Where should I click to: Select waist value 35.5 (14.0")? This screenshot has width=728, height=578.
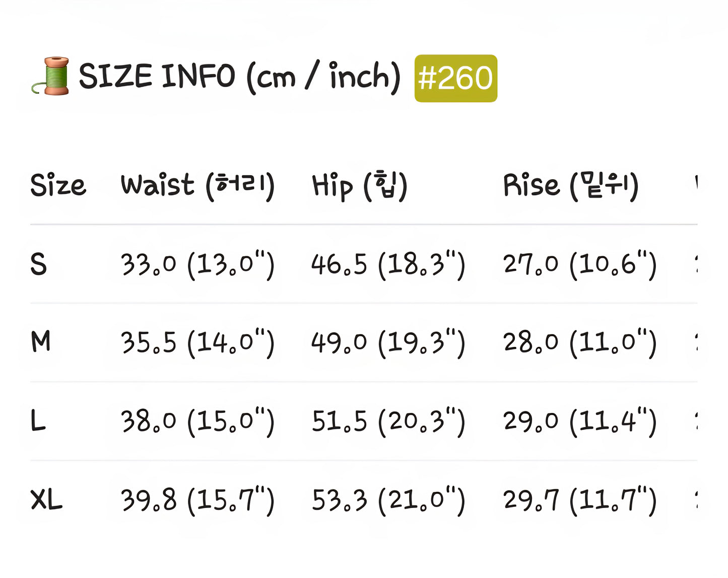[197, 343]
